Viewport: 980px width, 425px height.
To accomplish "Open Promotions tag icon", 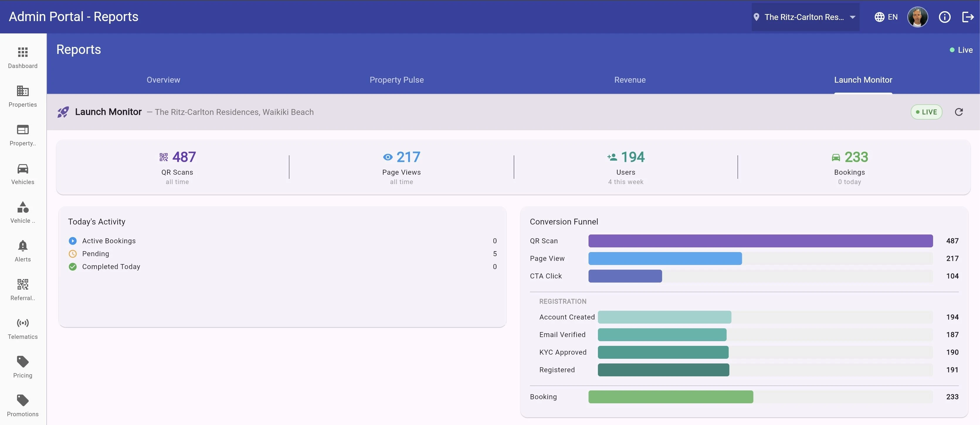I will [23, 400].
